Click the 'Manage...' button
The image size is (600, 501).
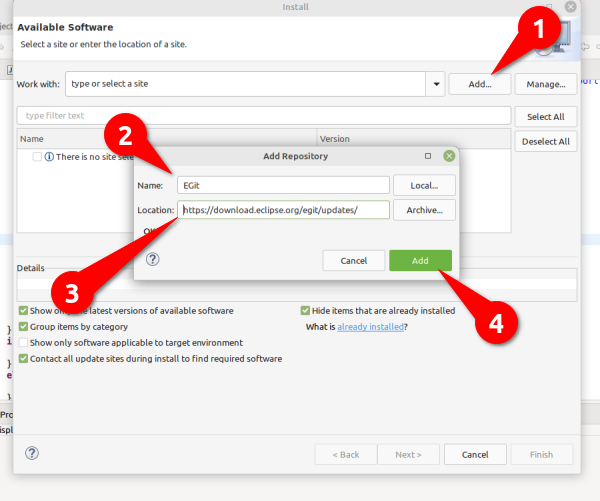tap(546, 84)
